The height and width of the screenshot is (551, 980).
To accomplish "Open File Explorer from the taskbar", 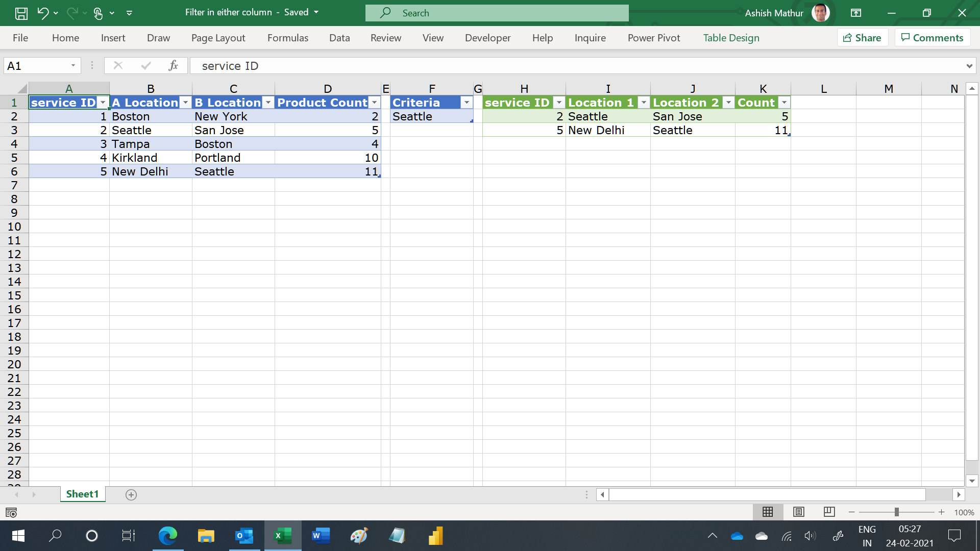I will click(x=206, y=536).
